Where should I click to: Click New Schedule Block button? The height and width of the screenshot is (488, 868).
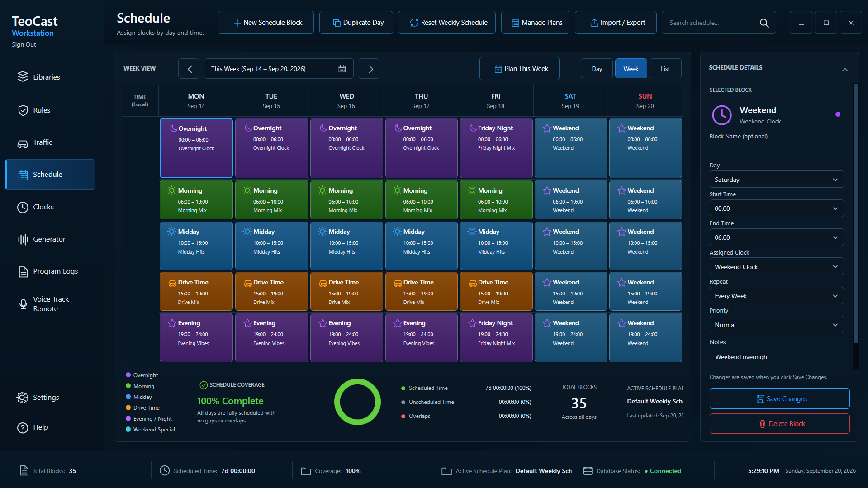[x=266, y=23]
